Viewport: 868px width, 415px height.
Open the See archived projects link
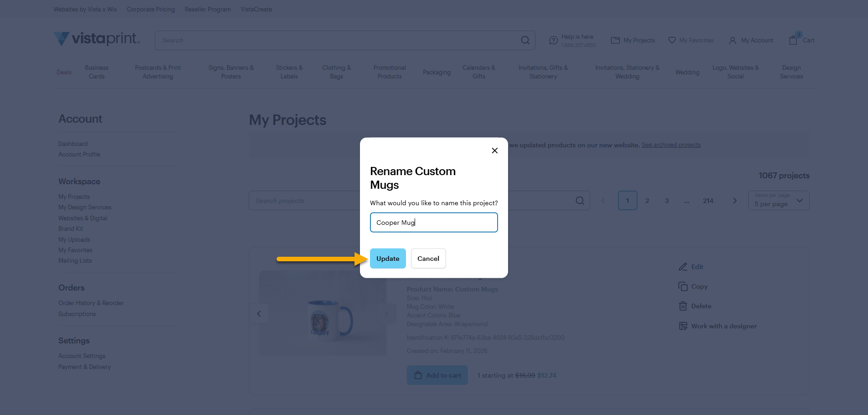(x=671, y=145)
